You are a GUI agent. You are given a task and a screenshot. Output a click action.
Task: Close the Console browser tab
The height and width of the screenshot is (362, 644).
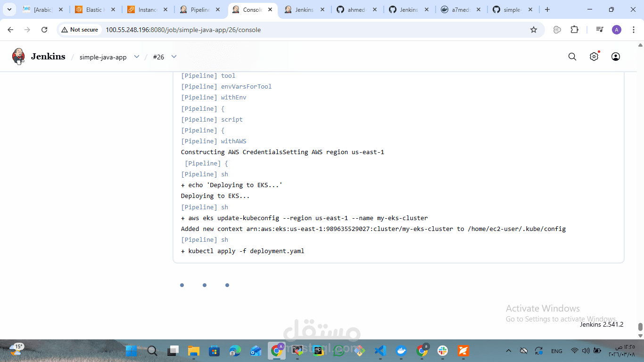click(270, 9)
